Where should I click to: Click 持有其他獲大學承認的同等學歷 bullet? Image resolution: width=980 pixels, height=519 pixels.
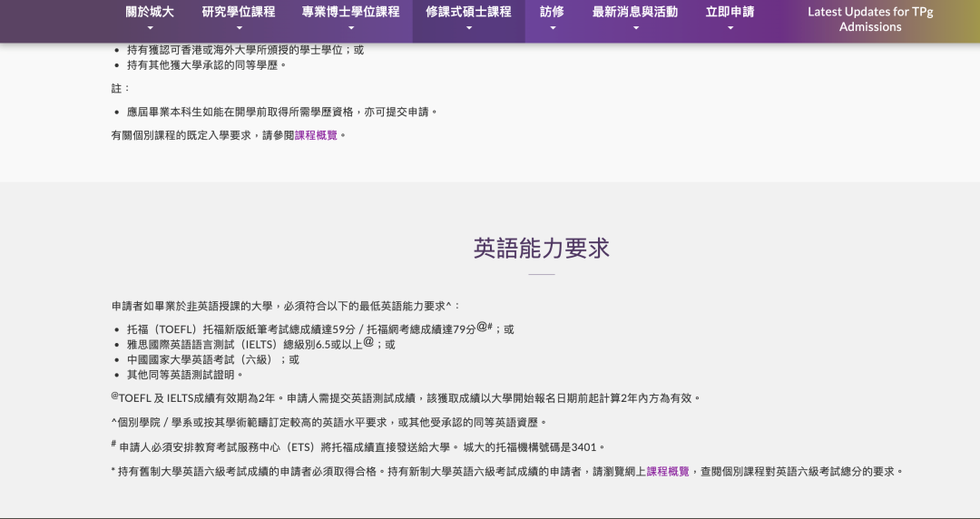207,65
